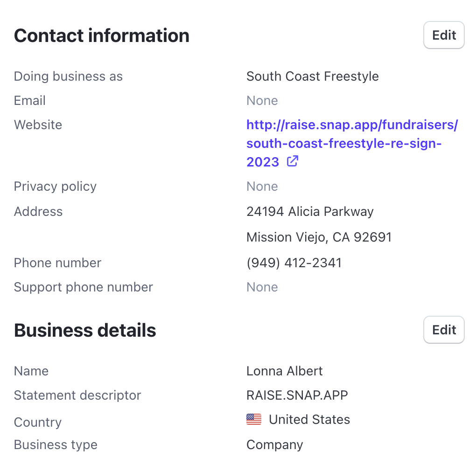Screen dimensions: 476x457
Task: Click the Privacy policy None value
Action: pyautogui.click(x=262, y=186)
